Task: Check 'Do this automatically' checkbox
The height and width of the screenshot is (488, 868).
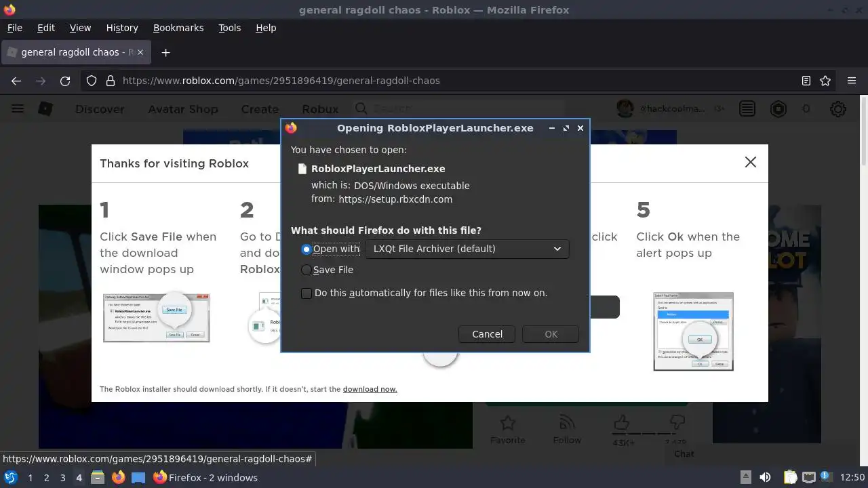Action: 307,293
